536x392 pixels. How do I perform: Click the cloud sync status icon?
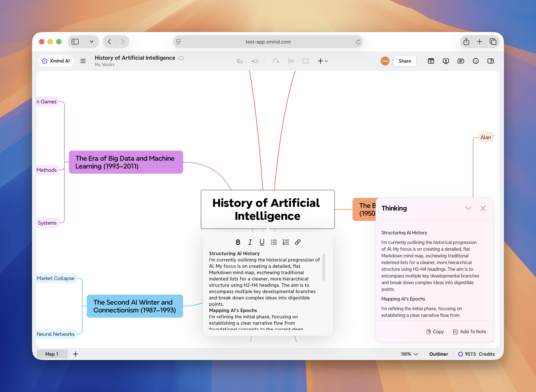coord(181,58)
